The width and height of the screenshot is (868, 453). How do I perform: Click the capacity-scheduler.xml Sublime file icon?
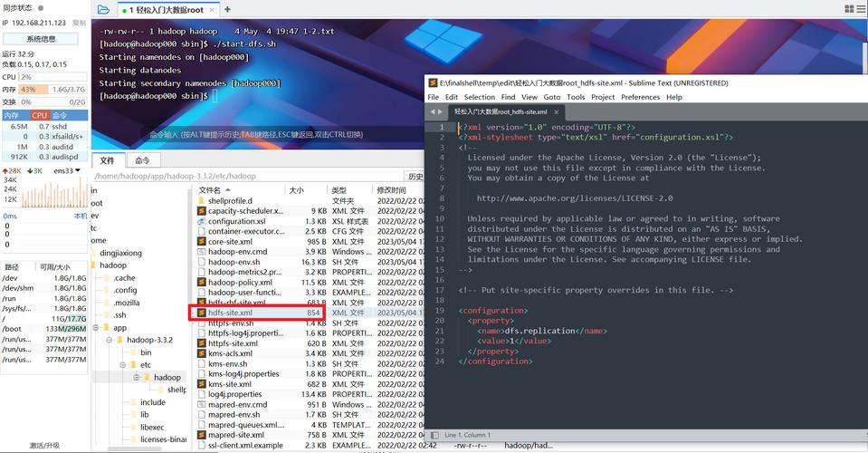click(x=202, y=211)
